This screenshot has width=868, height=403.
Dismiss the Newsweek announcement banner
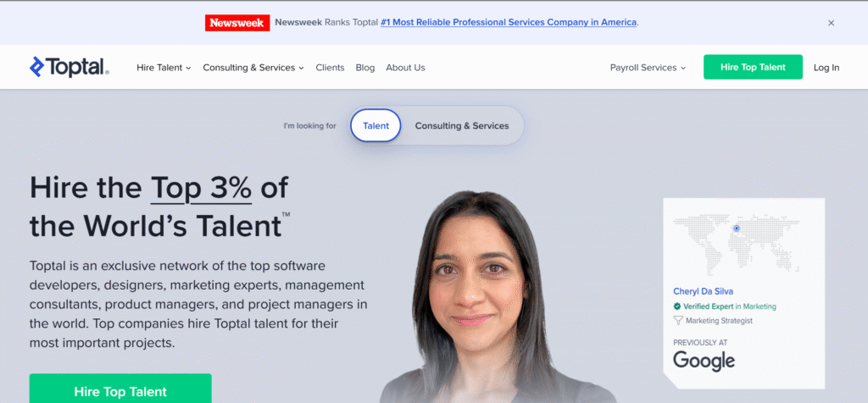click(x=831, y=23)
